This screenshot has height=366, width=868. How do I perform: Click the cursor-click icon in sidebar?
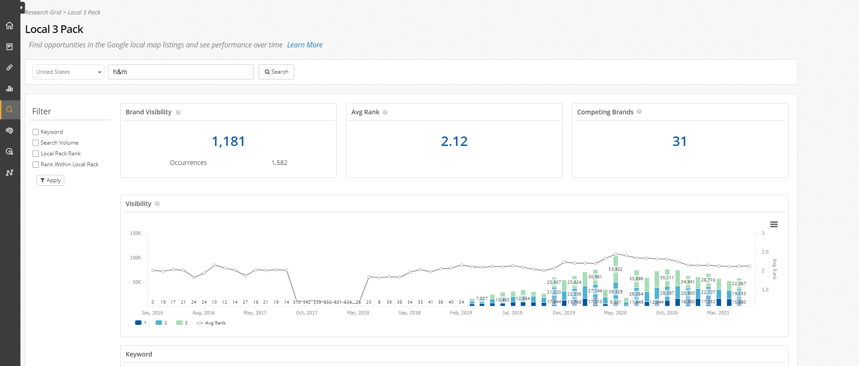coord(9,151)
